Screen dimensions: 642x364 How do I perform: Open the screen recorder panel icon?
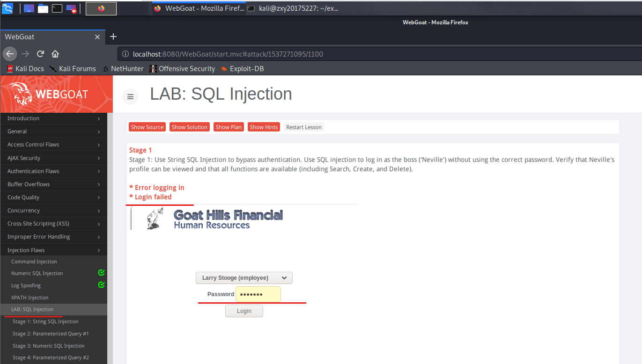(71, 8)
